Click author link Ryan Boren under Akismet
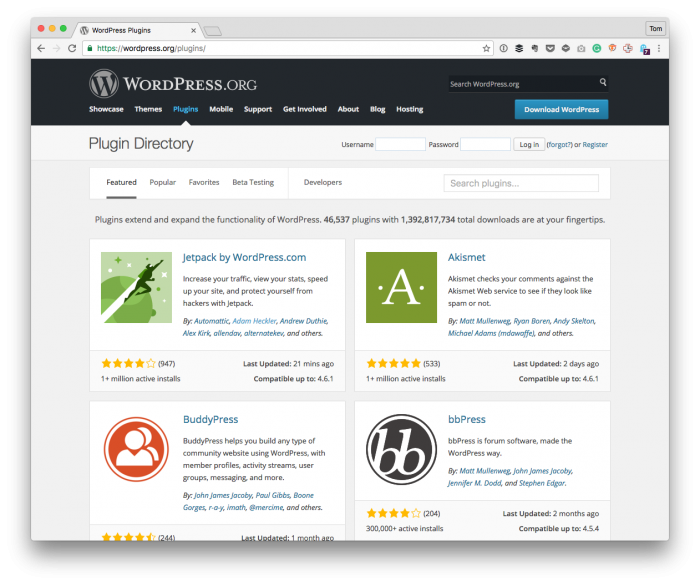 [x=532, y=321]
